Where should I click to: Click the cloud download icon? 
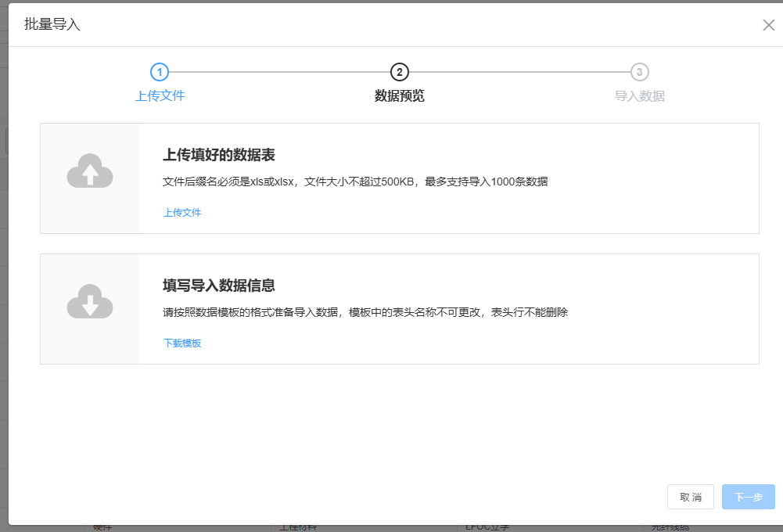[x=90, y=301]
